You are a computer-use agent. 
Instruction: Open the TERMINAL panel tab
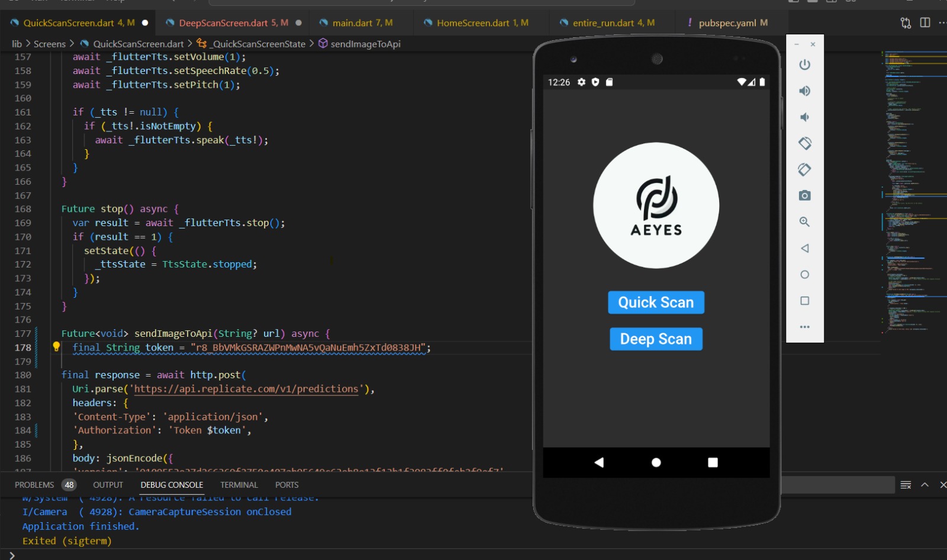[x=239, y=485]
